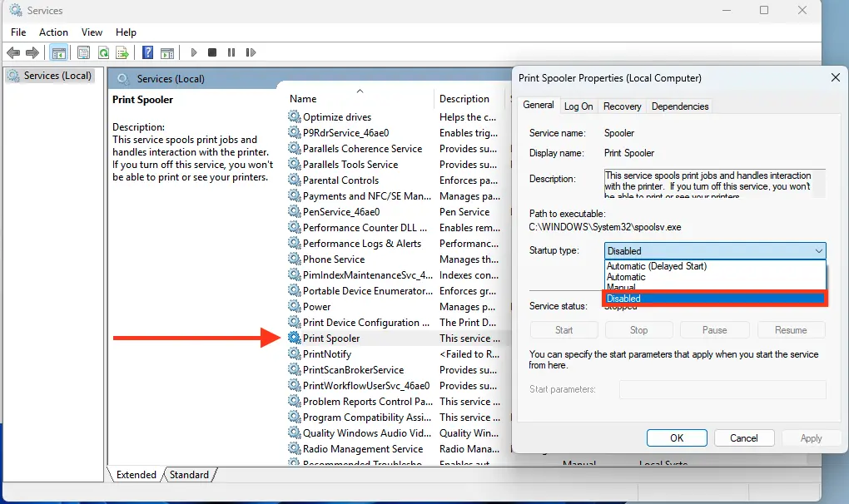The image size is (849, 504).
Task: Click the gear icon beside Optimize drives
Action: point(294,116)
